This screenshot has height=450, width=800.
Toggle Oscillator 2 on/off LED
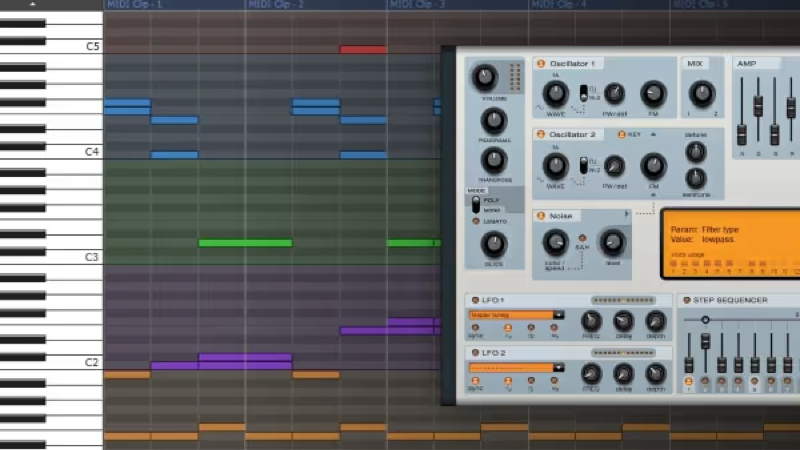pos(541,134)
